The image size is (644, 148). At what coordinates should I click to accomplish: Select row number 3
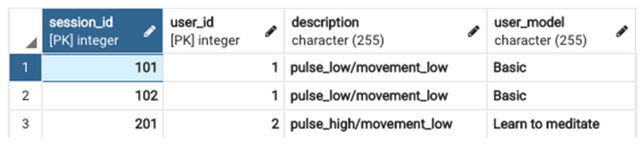25,124
